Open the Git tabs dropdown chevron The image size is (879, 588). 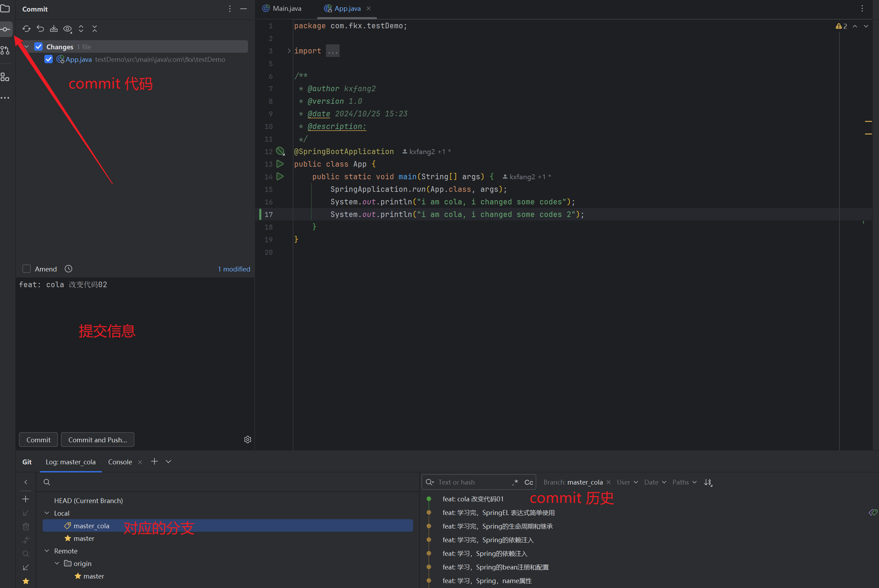click(x=168, y=462)
